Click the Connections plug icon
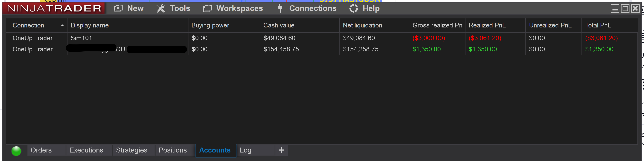This screenshot has width=644, height=161. 280,8
